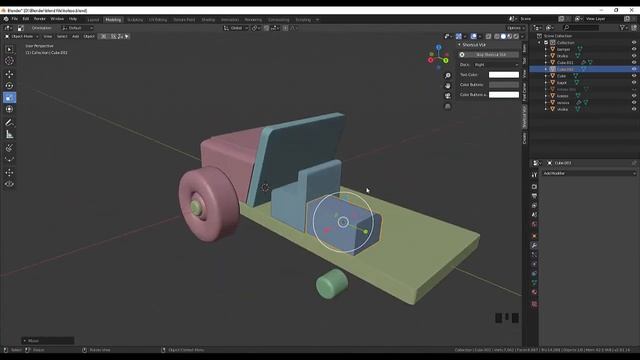Select the active Scale tool
The width and height of the screenshot is (640, 360).
coord(9,98)
